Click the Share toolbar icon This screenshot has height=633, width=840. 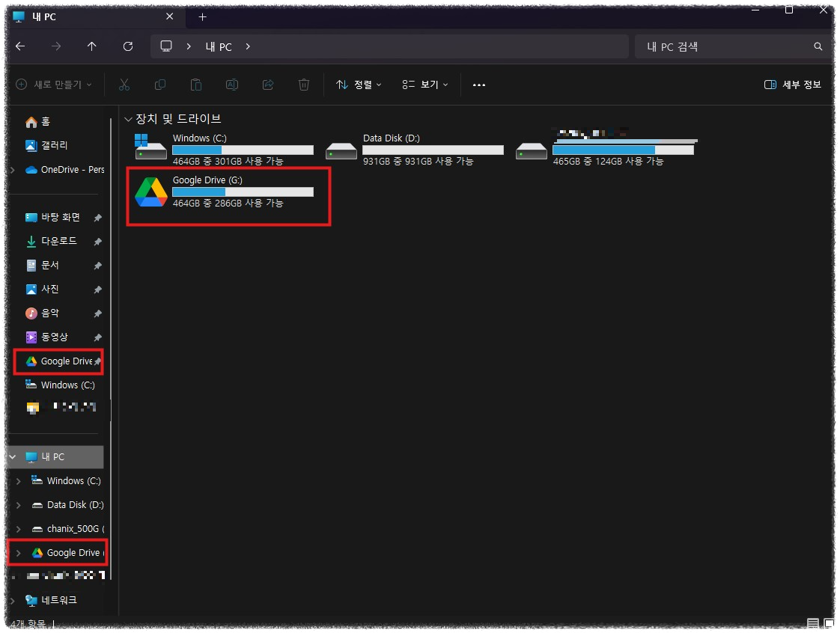[x=268, y=85]
